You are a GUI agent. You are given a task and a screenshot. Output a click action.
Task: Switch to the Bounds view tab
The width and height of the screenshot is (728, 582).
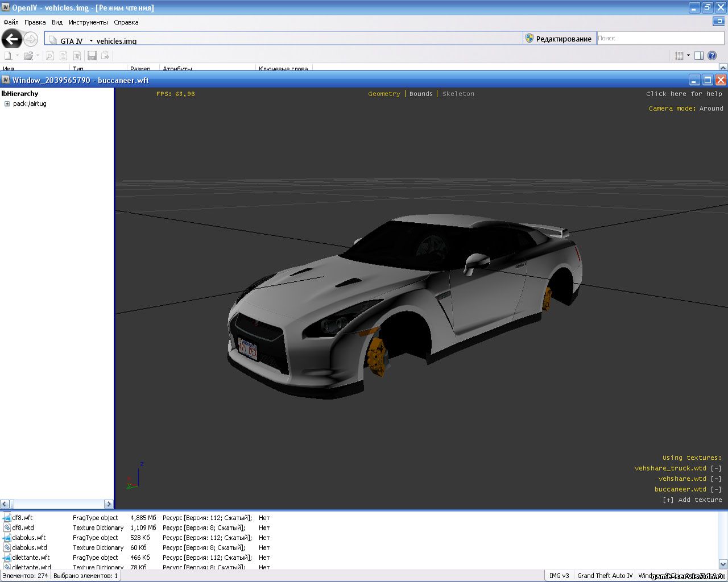[x=421, y=94]
